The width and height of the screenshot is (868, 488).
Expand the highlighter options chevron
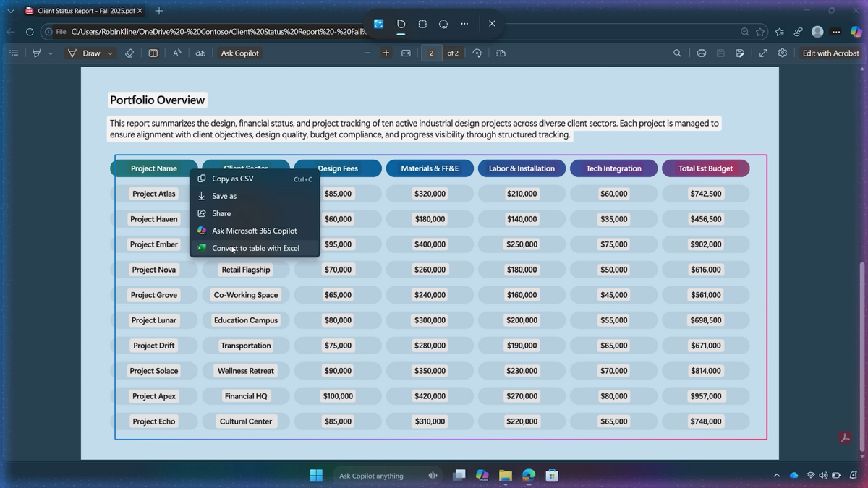[50, 53]
